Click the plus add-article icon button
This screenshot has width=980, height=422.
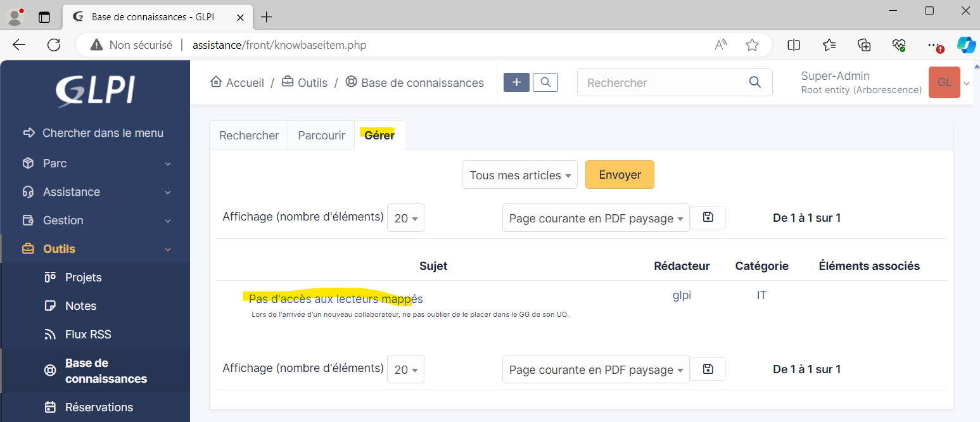pos(516,82)
